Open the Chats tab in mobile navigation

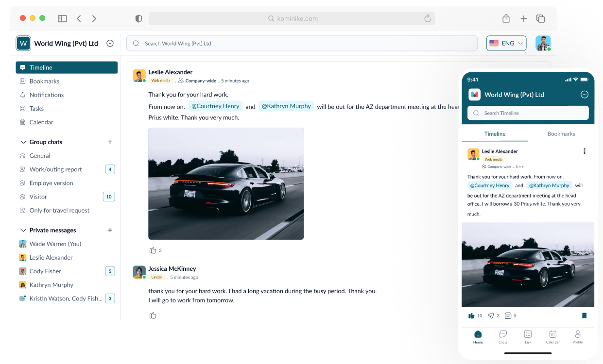click(x=503, y=337)
